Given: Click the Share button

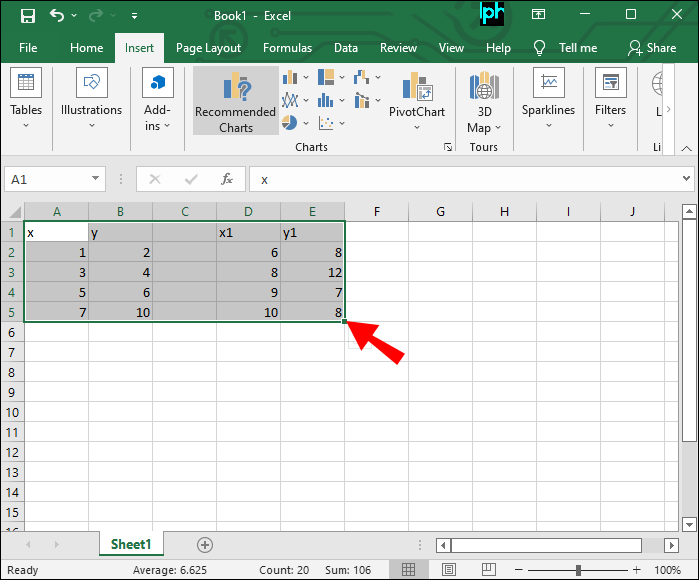Looking at the screenshot, I should tap(651, 48).
